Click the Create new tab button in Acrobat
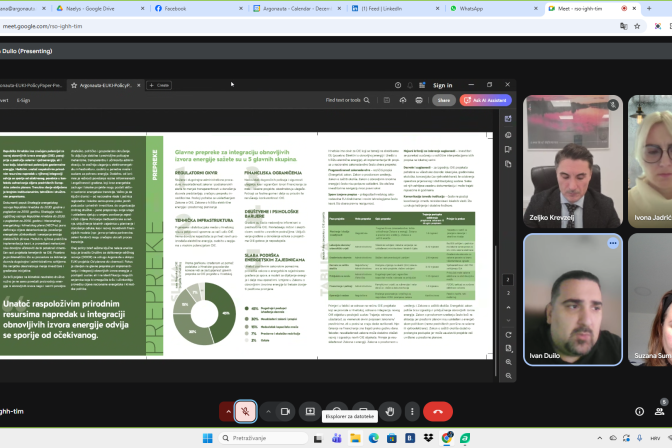 pos(158,86)
